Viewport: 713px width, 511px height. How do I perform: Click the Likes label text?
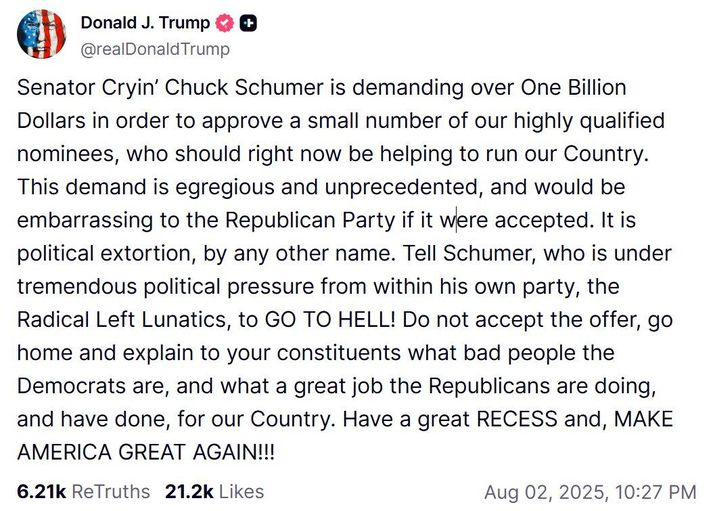coord(241,491)
